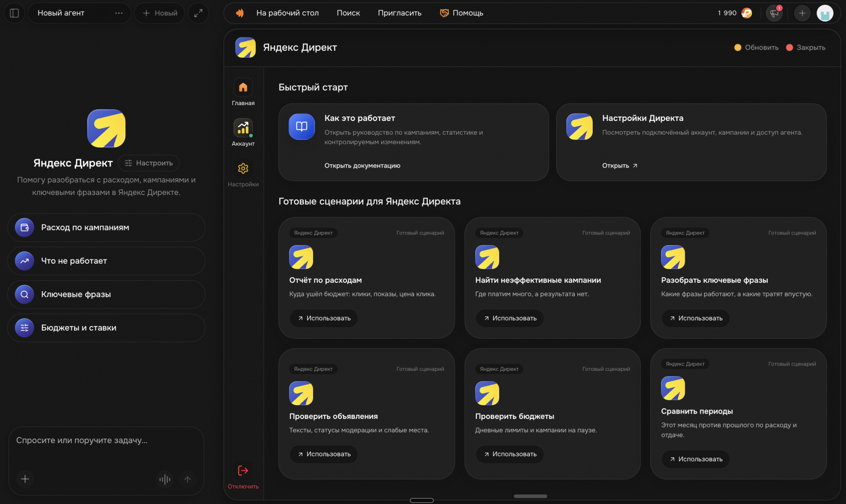Switch to the Аккаунт tab

pyautogui.click(x=243, y=133)
